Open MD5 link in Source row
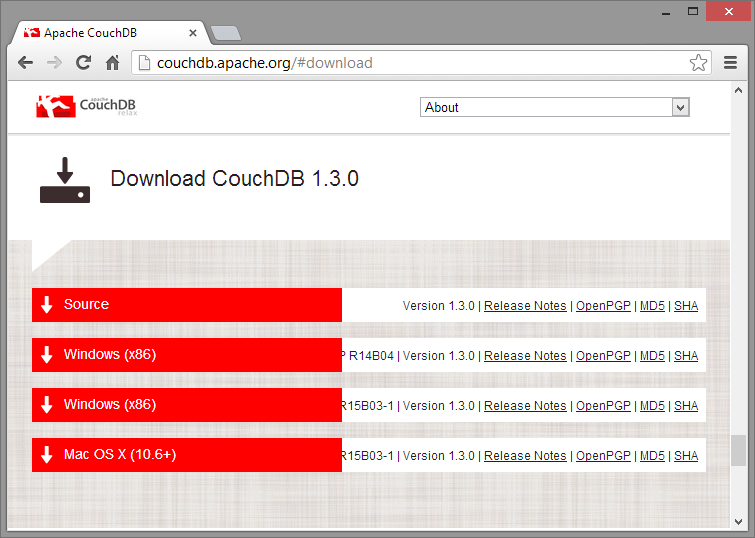Image resolution: width=755 pixels, height=538 pixels. [652, 306]
